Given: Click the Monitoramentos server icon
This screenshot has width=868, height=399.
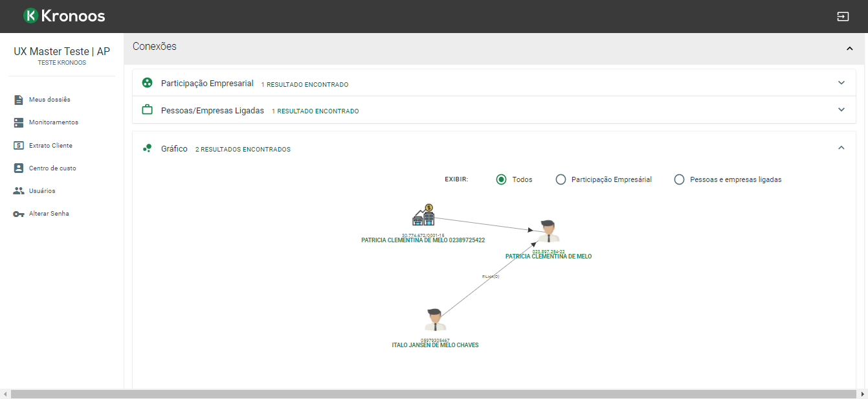Looking at the screenshot, I should pyautogui.click(x=19, y=122).
